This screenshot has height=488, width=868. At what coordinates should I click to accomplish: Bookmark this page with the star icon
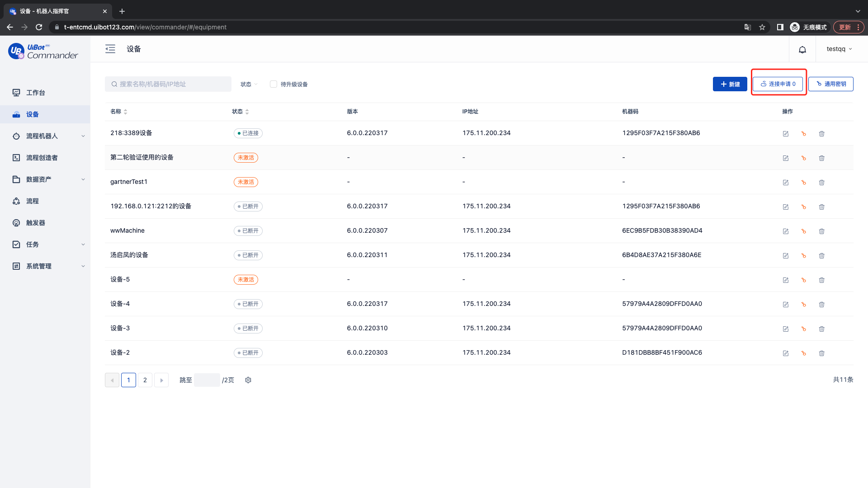pyautogui.click(x=762, y=27)
